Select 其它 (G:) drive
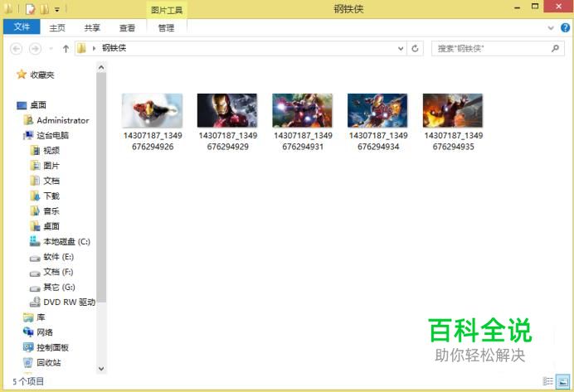The height and width of the screenshot is (392, 574). point(59,287)
